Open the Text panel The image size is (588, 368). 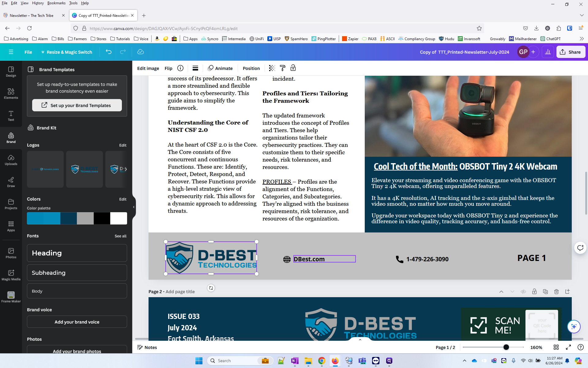[11, 116]
